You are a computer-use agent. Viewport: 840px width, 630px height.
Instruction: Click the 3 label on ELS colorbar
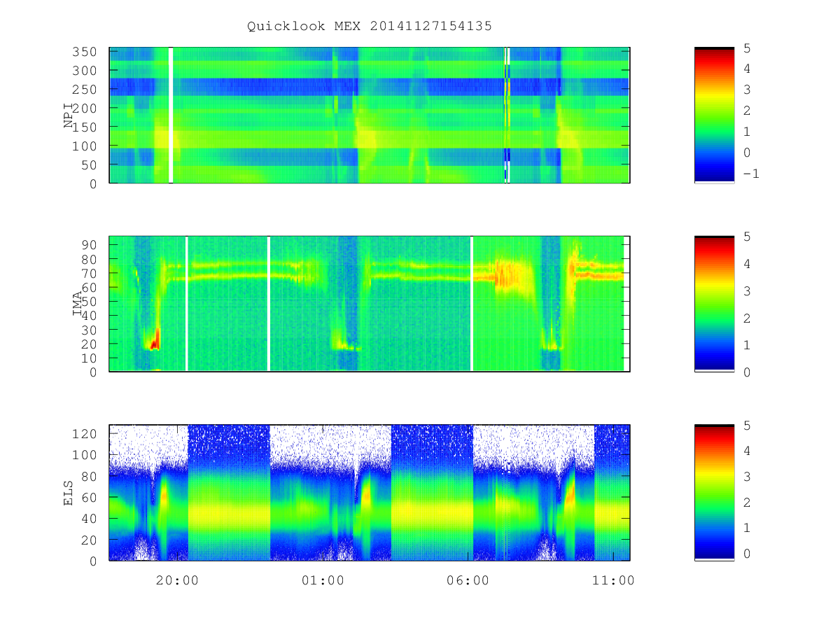tap(746, 477)
